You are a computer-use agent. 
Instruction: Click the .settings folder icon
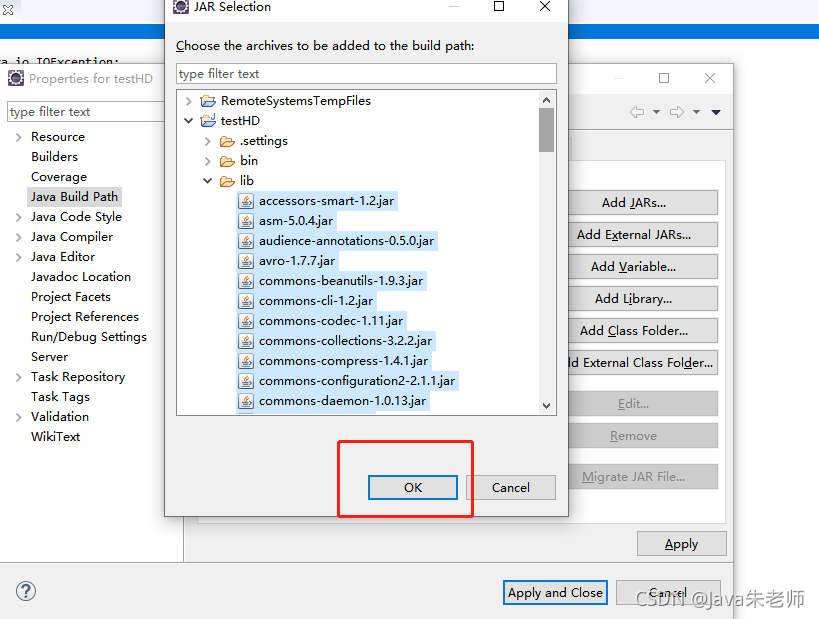[x=227, y=141]
